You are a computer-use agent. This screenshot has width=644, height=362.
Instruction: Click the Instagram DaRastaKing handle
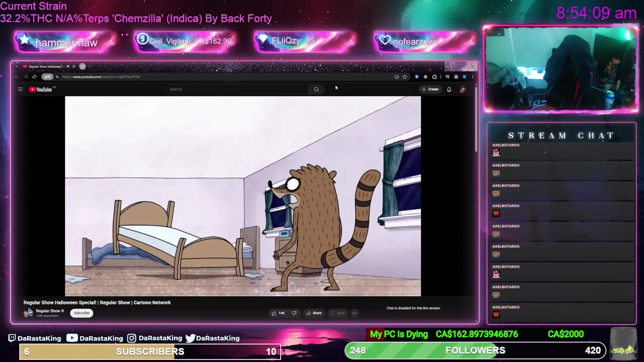point(155,338)
